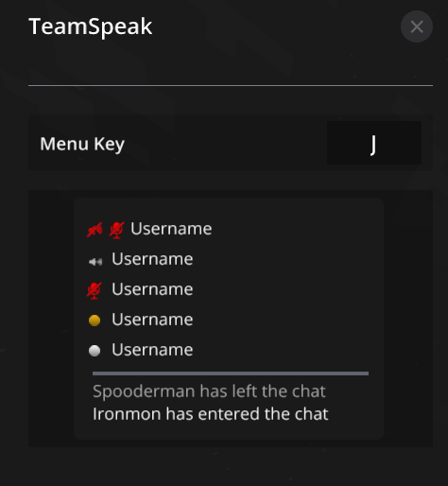The image size is (448, 486).
Task: Click the Menu Key label
Action: pyautogui.click(x=82, y=145)
